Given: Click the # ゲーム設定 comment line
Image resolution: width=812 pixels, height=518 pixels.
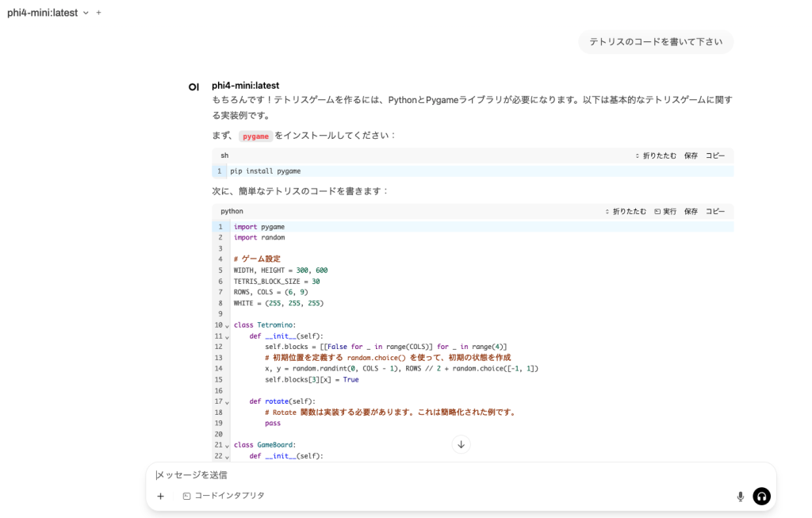Looking at the screenshot, I should pos(257,259).
